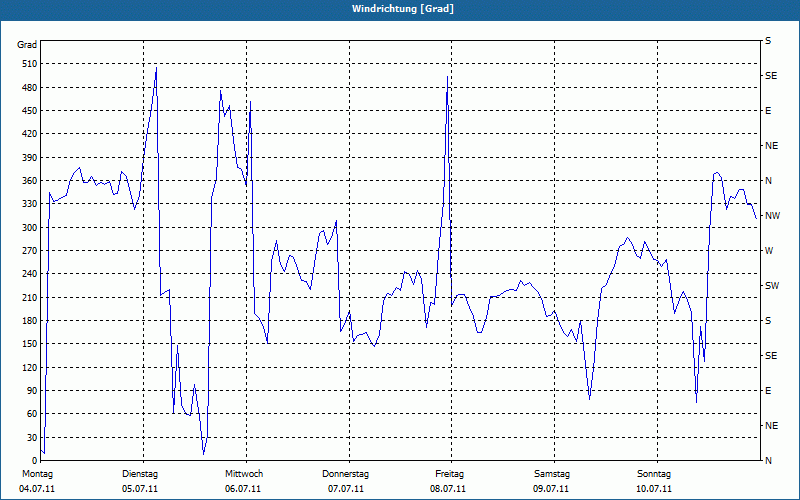This screenshot has height=500, width=800.
Task: Click the Freitag day label
Action: (x=449, y=474)
